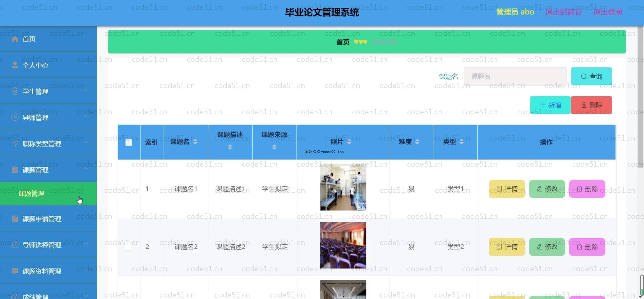Check the checkbox for row 课题名2
The height and width of the screenshot is (299, 644).
128,247
